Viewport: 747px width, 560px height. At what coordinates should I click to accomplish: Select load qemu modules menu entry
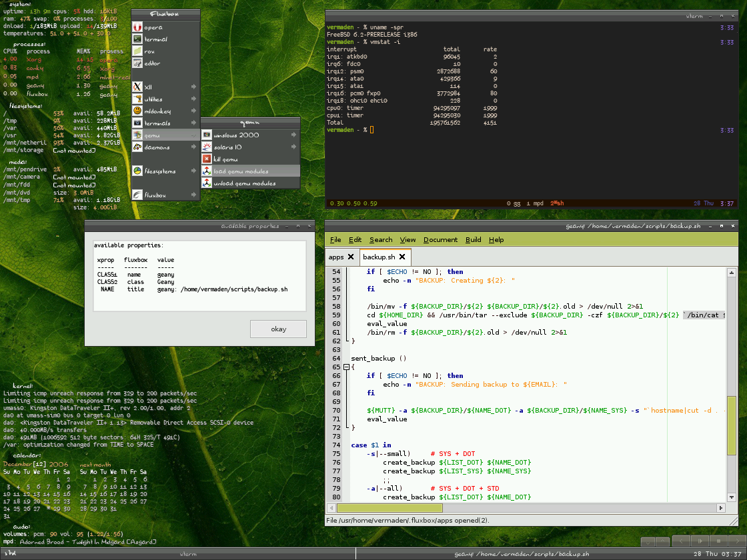[240, 171]
